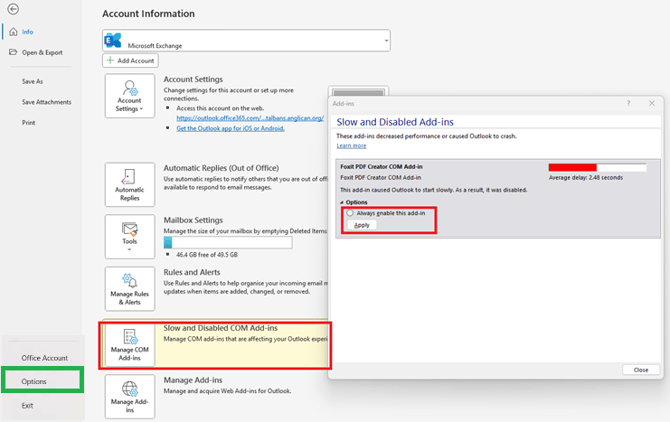Screen dimensions: 670x422
Task: Click the mailbox storage usage bar
Action: (x=227, y=242)
